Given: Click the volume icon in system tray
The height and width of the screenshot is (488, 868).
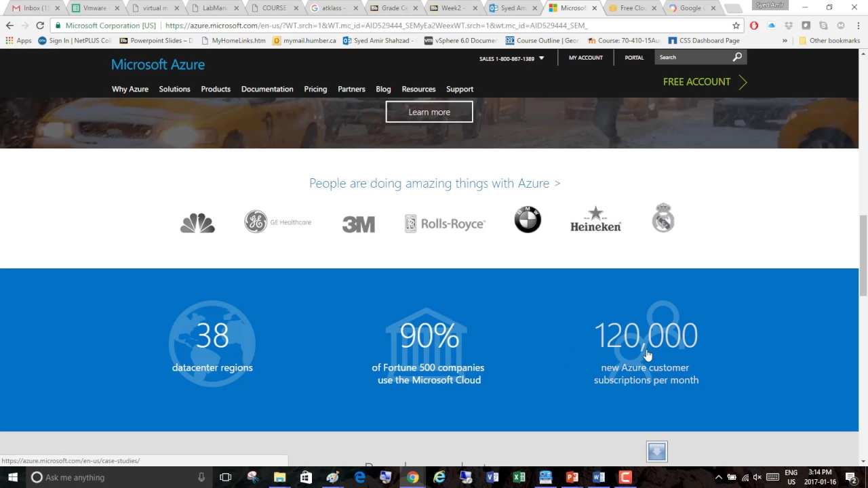Looking at the screenshot, I should tap(757, 477).
